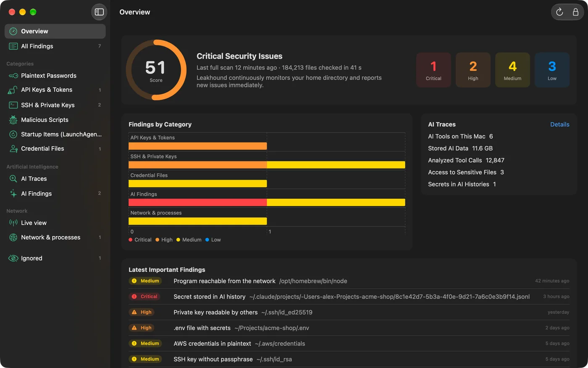588x368 pixels.
Task: Click the red Critical bar under AI Findings
Action: click(197, 202)
